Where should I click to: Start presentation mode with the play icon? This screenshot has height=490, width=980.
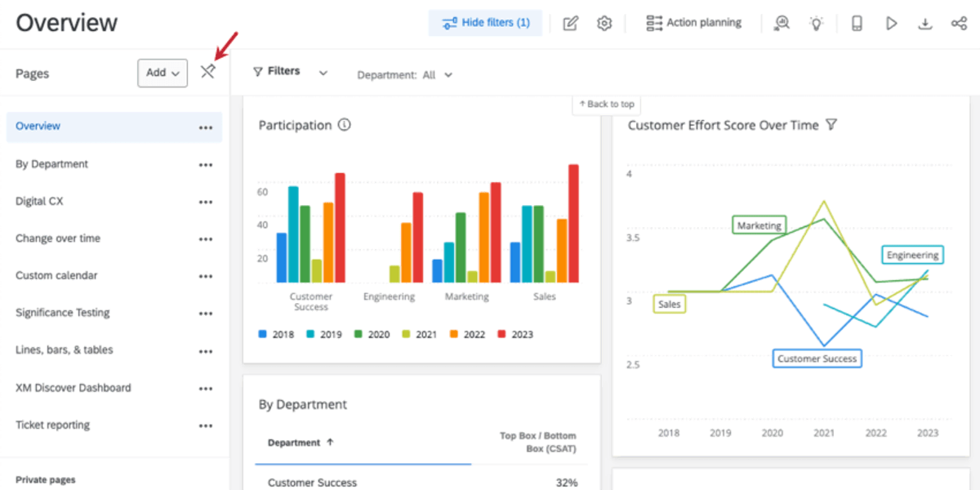pyautogui.click(x=891, y=23)
